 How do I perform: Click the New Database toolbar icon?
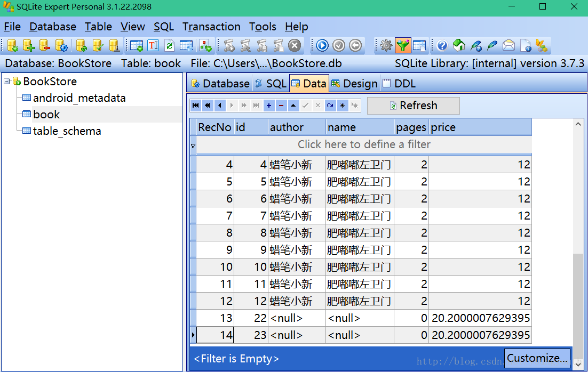(x=12, y=46)
